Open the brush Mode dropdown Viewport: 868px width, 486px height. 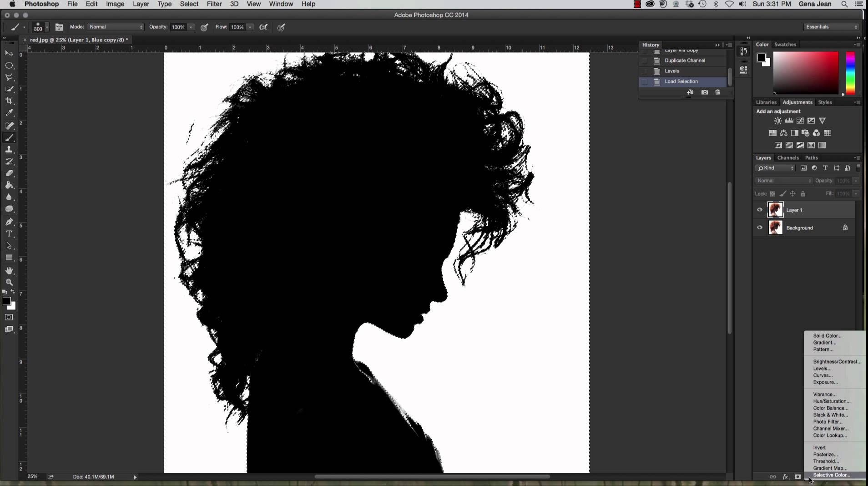[116, 27]
